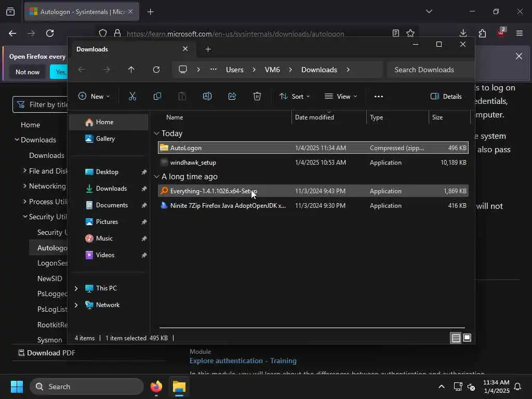Open Firefox extensions puzzle icon
Image resolution: width=532 pixels, height=399 pixels.
point(482,33)
